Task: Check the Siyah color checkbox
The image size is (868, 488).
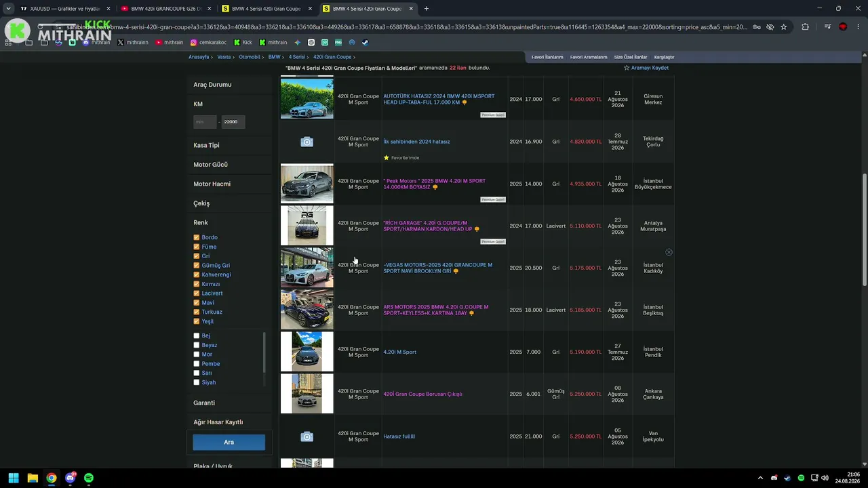Action: point(197,382)
